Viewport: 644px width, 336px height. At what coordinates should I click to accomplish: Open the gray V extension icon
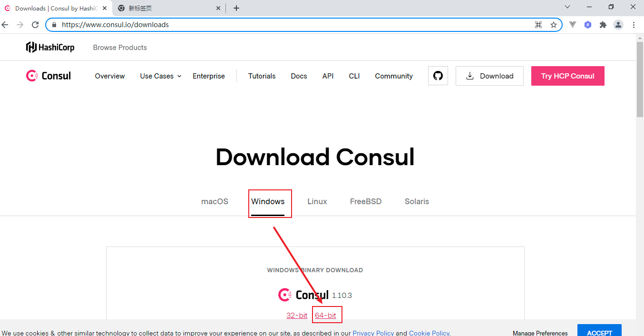(573, 25)
